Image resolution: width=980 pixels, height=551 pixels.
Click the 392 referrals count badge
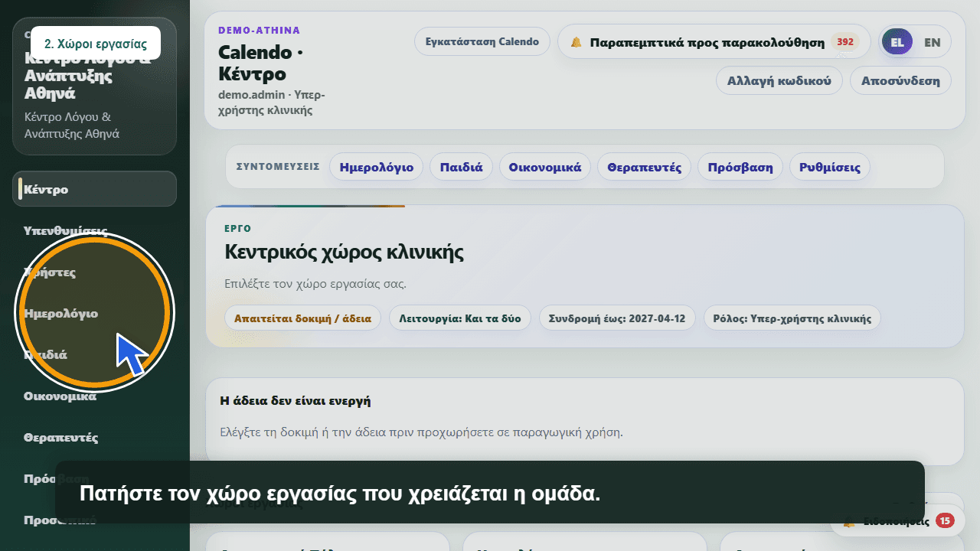[x=845, y=42]
